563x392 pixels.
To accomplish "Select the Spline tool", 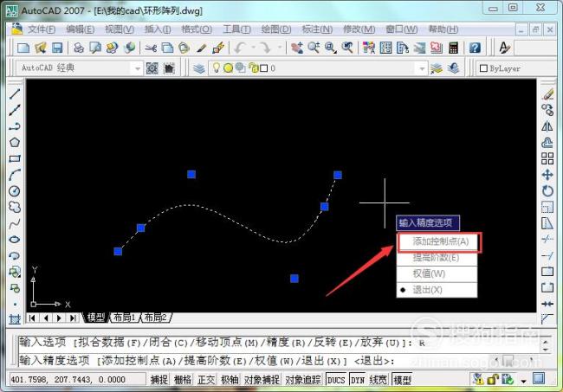I will 15,223.
